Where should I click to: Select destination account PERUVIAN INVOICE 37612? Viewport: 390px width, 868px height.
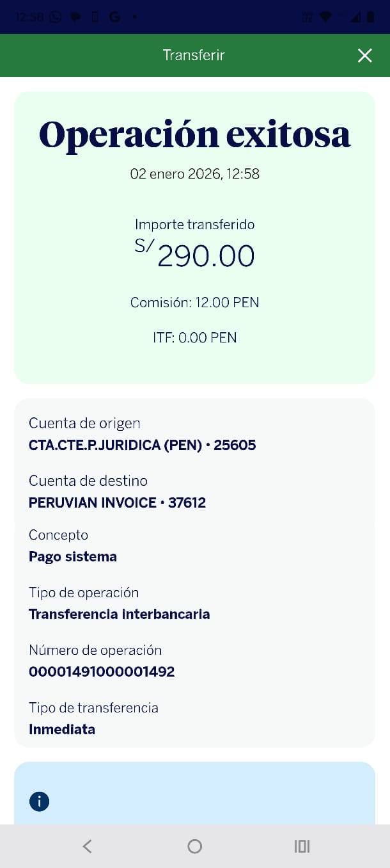118,503
